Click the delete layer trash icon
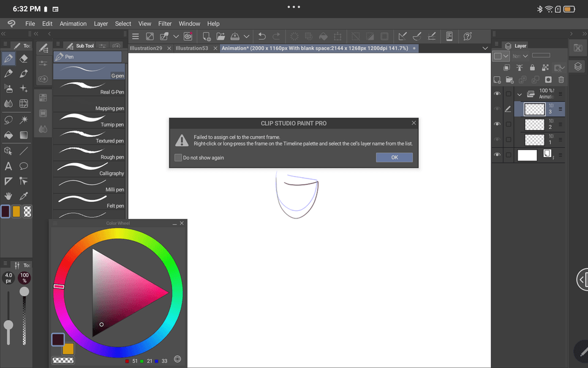 [561, 80]
